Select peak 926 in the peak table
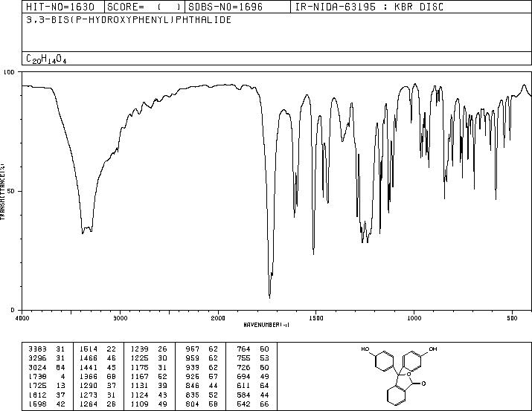 click(193, 376)
